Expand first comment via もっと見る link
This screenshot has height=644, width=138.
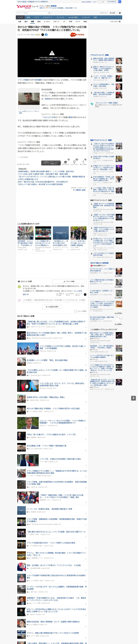click(78, 291)
